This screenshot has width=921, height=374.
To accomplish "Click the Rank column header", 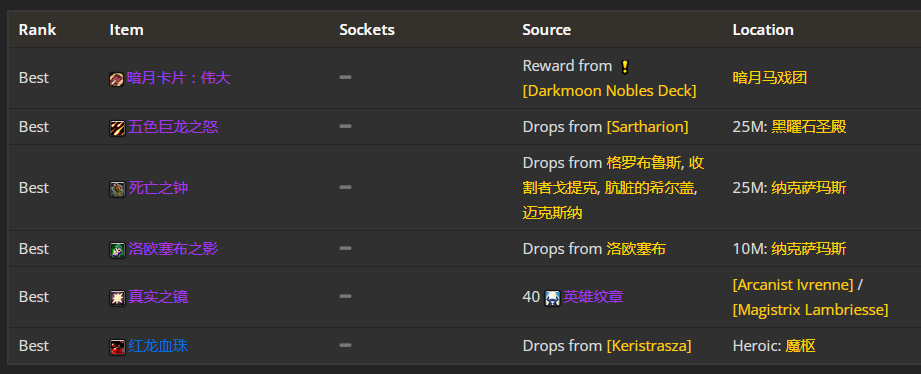I will [x=37, y=29].
